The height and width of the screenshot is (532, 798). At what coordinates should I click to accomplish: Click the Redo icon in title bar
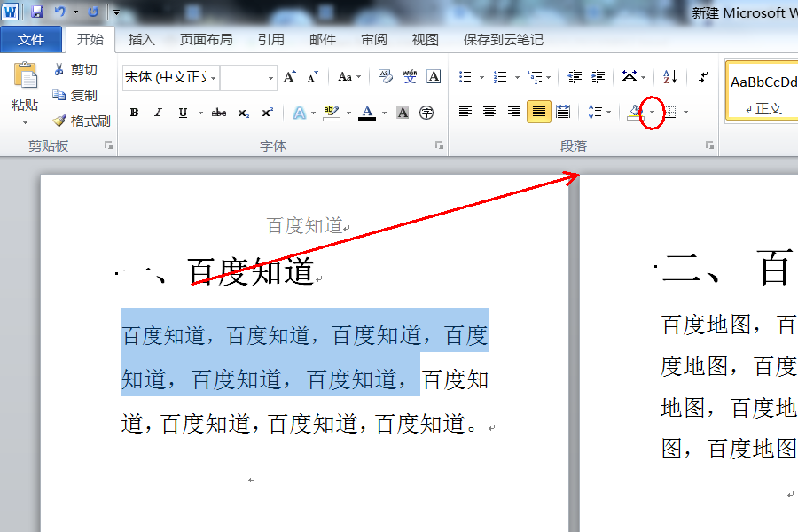[x=94, y=12]
